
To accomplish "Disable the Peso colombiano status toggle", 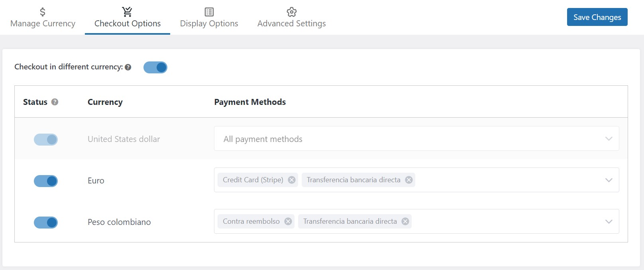I will (46, 223).
